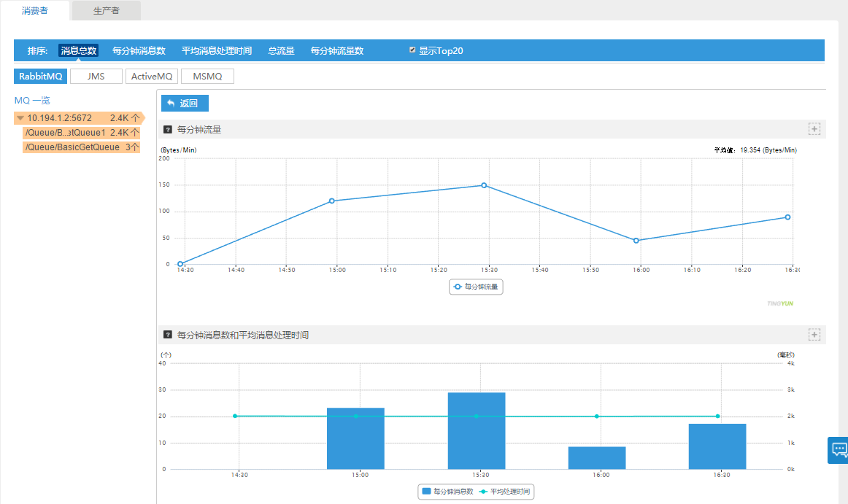Expand the 每分钟流量 chart with plus icon
Screen dimensions: 848x504
click(814, 129)
